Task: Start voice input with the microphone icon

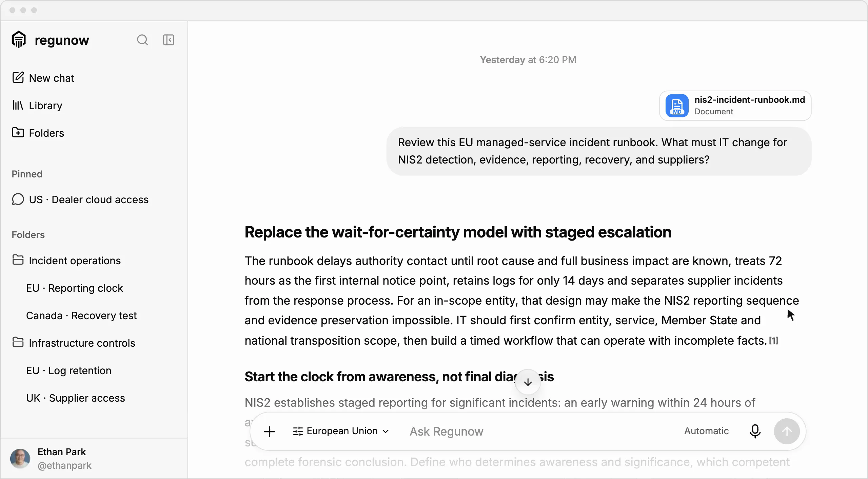Action: click(x=755, y=432)
